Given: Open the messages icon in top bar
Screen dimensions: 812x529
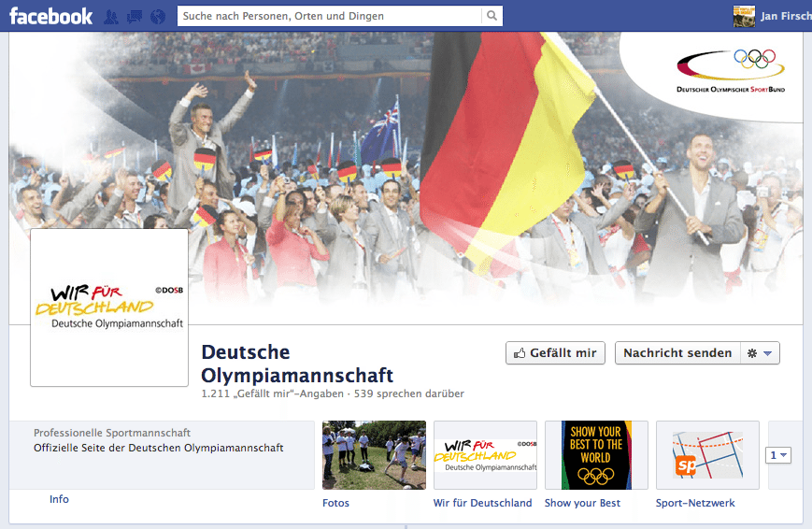Looking at the screenshot, I should tap(135, 17).
